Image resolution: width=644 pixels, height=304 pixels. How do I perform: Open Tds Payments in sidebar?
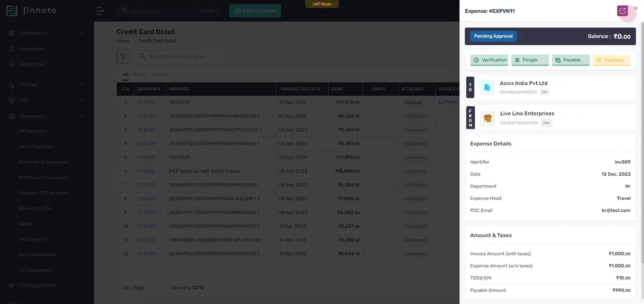click(x=34, y=239)
